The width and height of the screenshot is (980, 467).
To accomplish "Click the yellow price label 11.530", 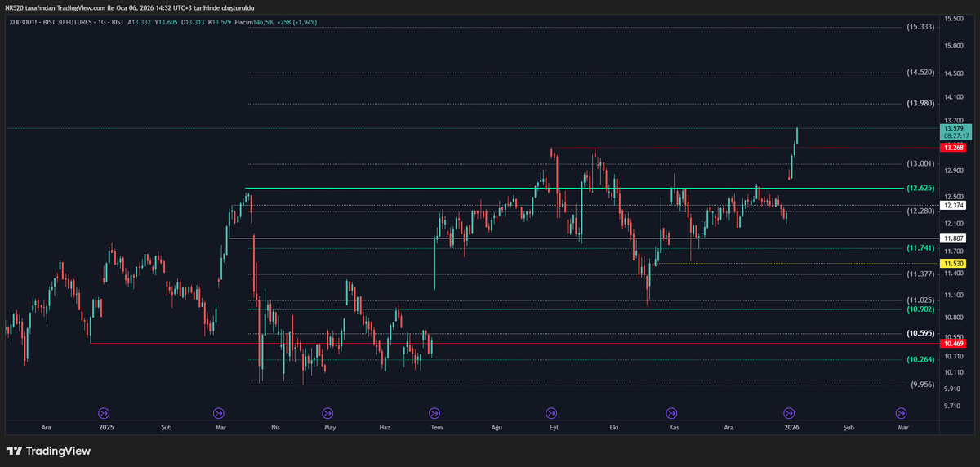I will point(953,264).
